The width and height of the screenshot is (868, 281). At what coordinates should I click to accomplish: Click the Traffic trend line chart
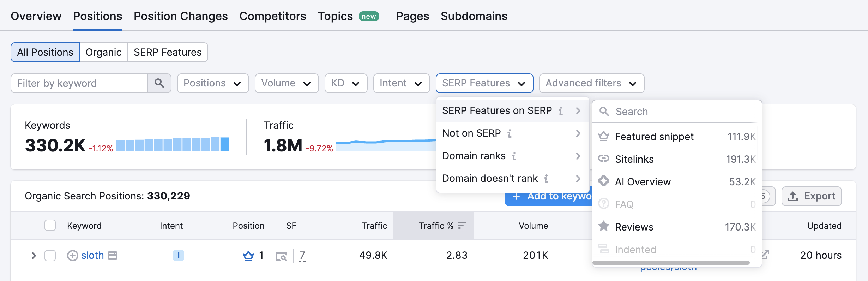(386, 145)
